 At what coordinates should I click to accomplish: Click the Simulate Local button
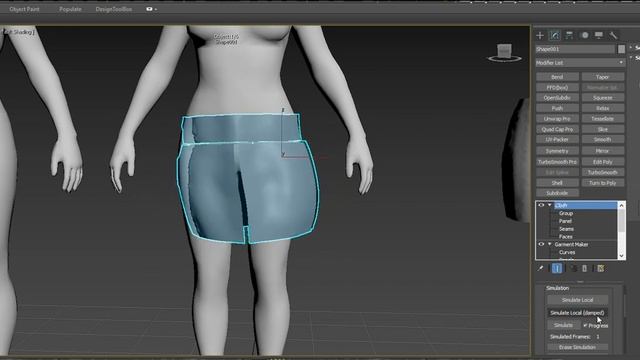[x=577, y=300]
